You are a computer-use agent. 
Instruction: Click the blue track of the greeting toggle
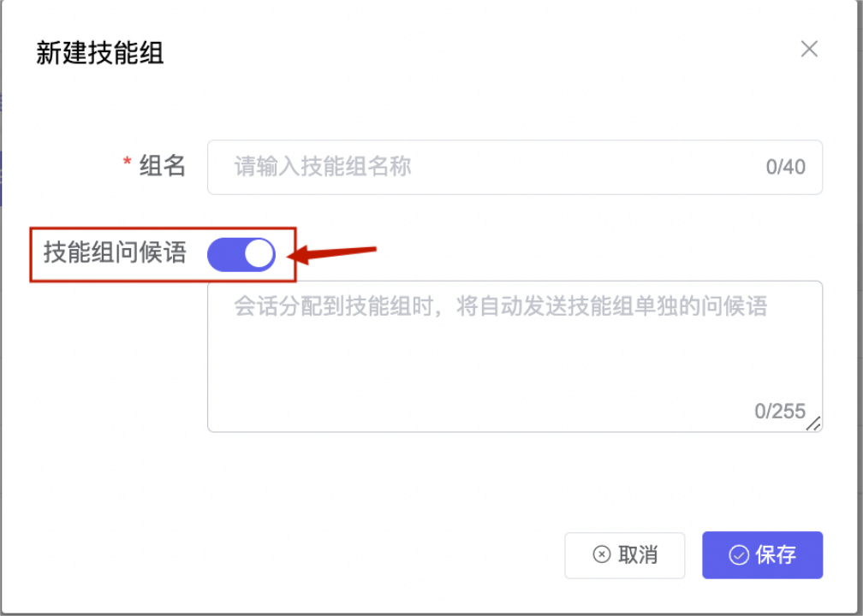226,255
